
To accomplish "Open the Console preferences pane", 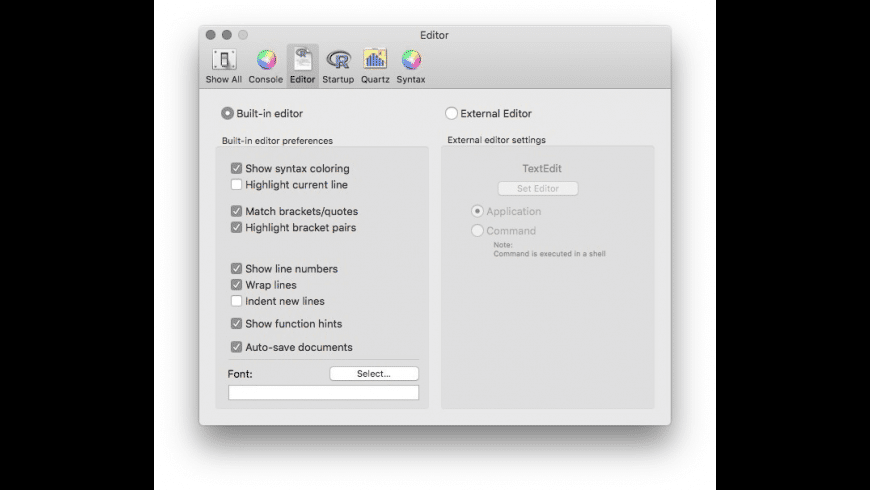I will (x=266, y=66).
